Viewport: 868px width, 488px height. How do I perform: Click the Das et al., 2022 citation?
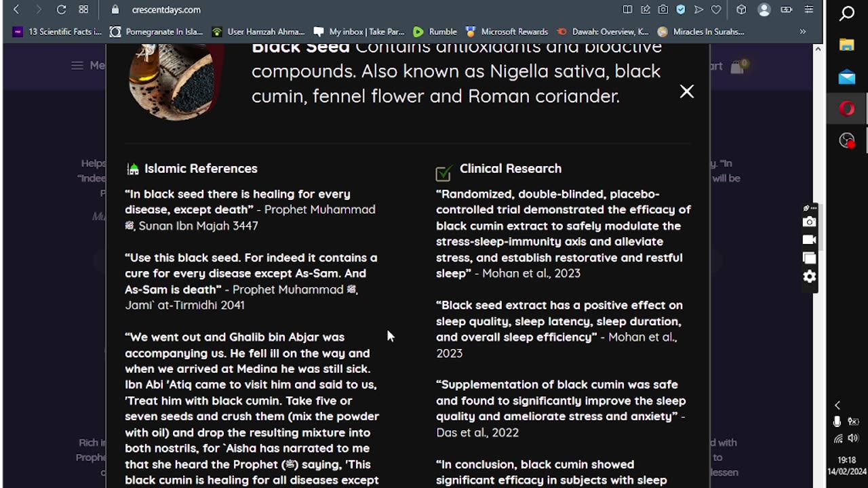[x=477, y=432]
